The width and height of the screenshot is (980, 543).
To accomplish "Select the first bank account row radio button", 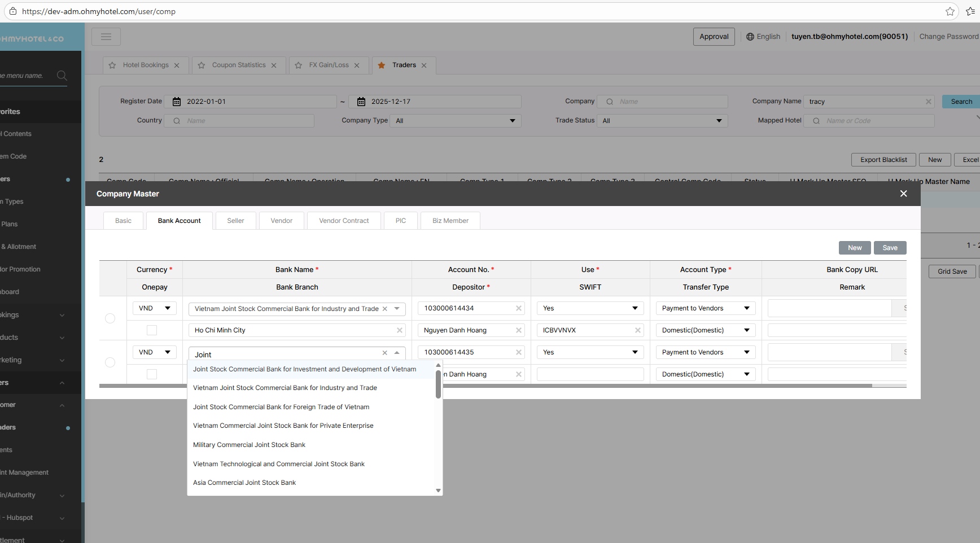I will point(110,318).
